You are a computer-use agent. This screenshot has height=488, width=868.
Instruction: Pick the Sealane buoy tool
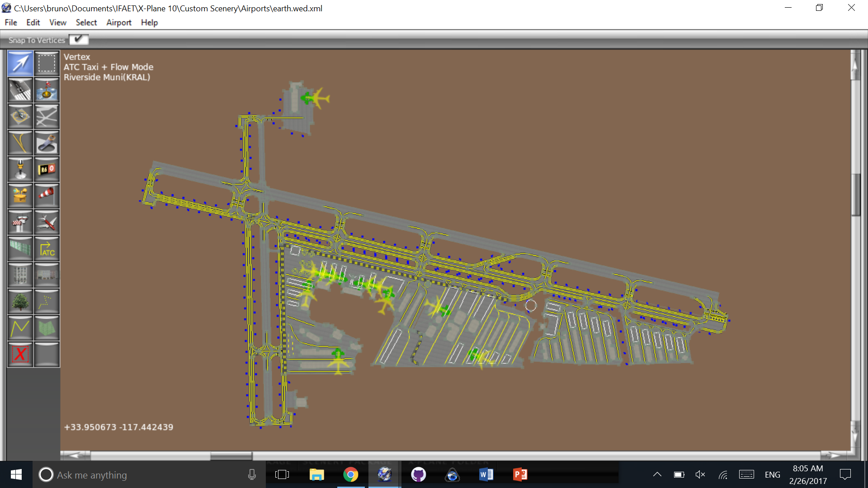(47, 90)
